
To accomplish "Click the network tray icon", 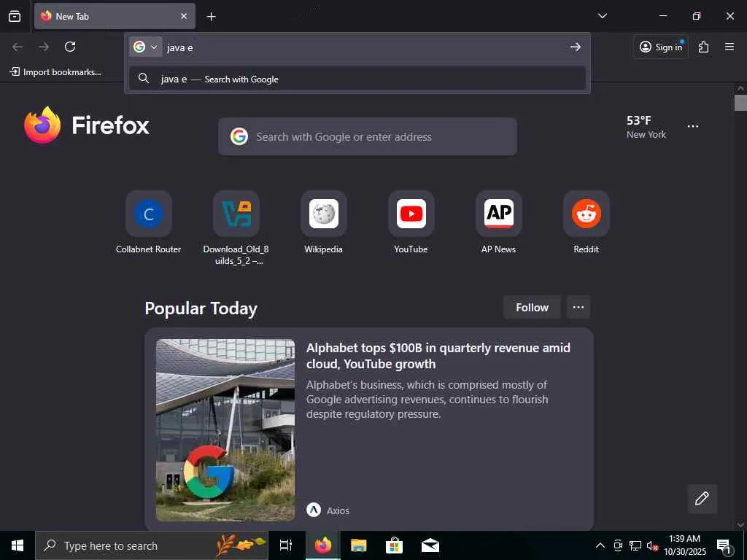I will [x=635, y=545].
